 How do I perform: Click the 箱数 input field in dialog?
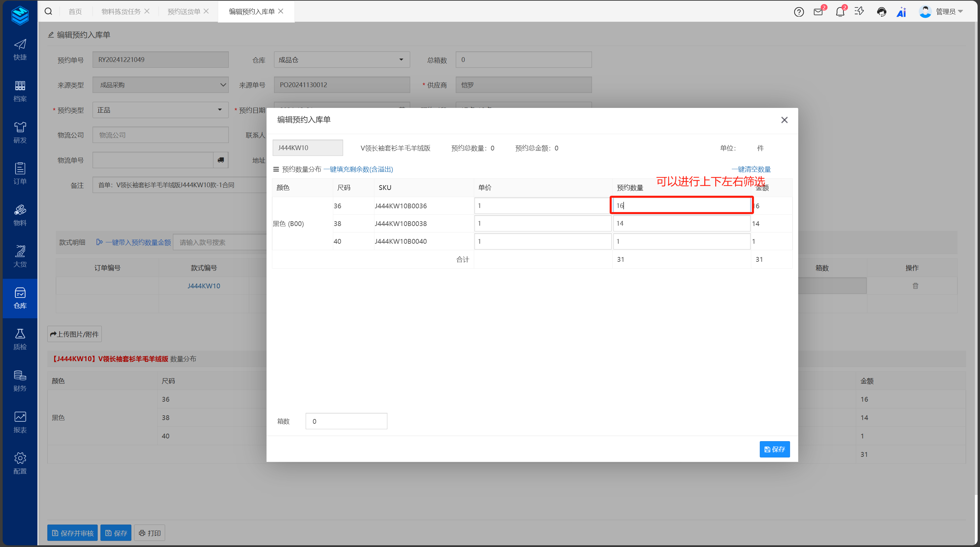[346, 421]
